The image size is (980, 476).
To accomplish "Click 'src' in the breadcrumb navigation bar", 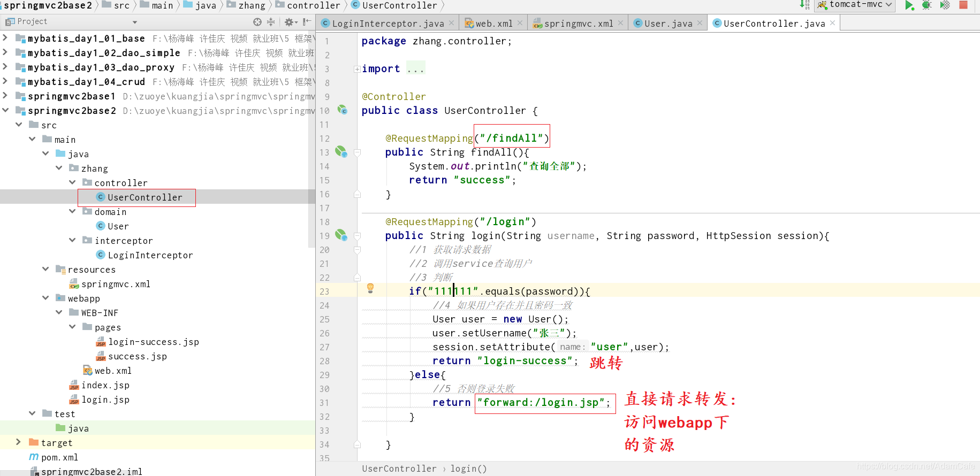I will click(116, 5).
